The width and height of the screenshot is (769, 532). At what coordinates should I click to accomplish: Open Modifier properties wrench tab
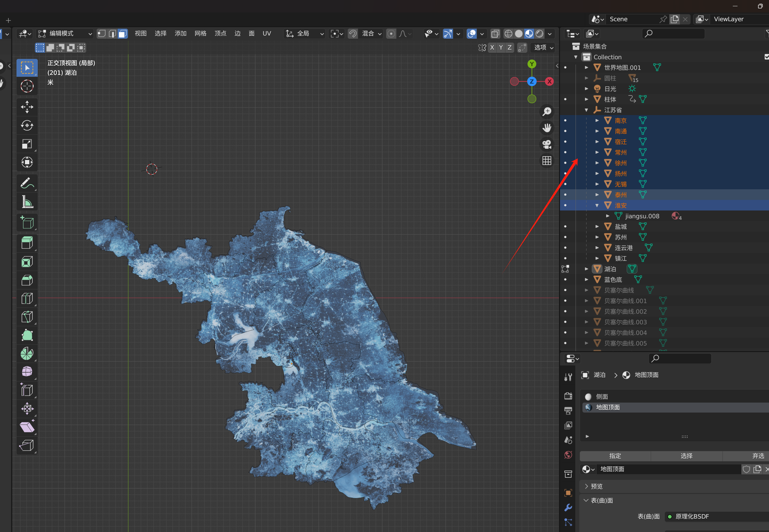tap(568, 507)
